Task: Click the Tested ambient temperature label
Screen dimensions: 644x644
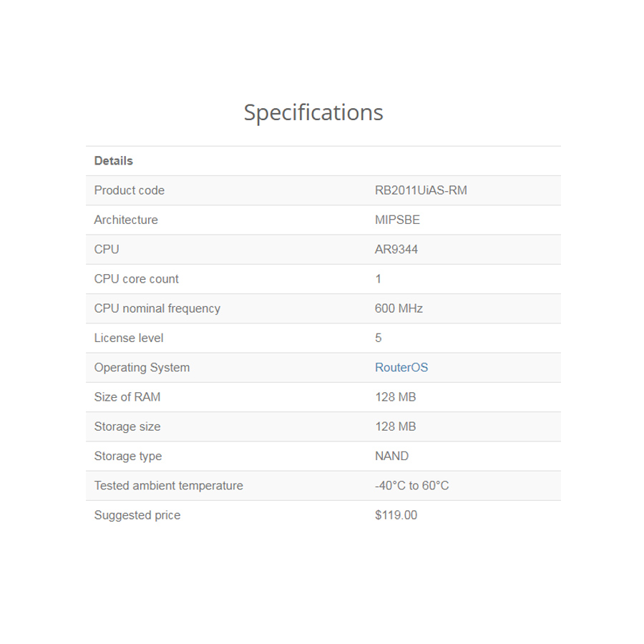Action: coord(169,486)
